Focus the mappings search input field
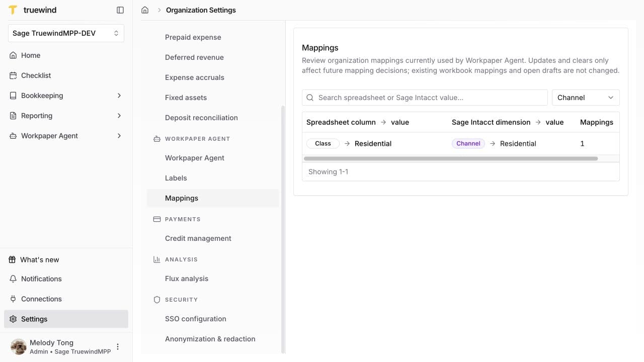Screen dimensions: 644x362 click(425, 98)
